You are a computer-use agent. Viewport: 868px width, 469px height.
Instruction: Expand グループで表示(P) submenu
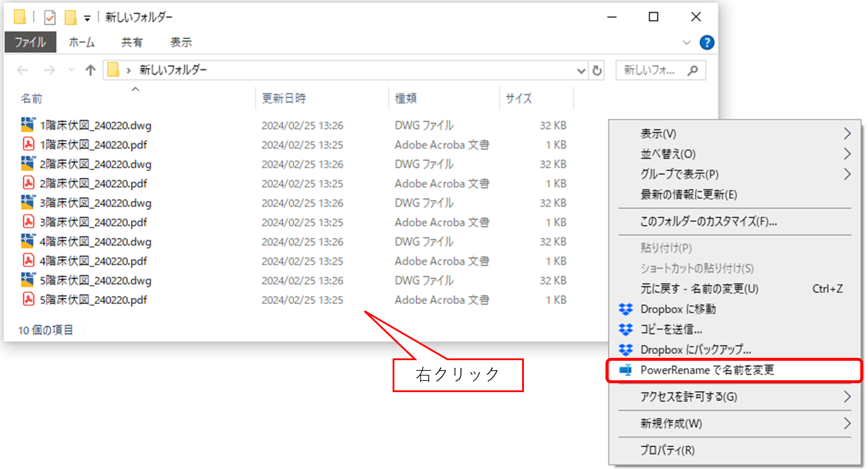click(x=847, y=174)
